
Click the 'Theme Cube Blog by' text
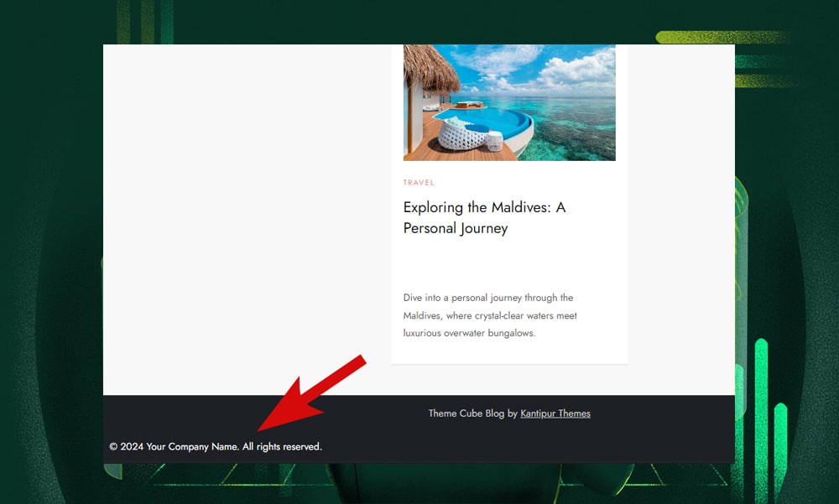click(x=473, y=413)
